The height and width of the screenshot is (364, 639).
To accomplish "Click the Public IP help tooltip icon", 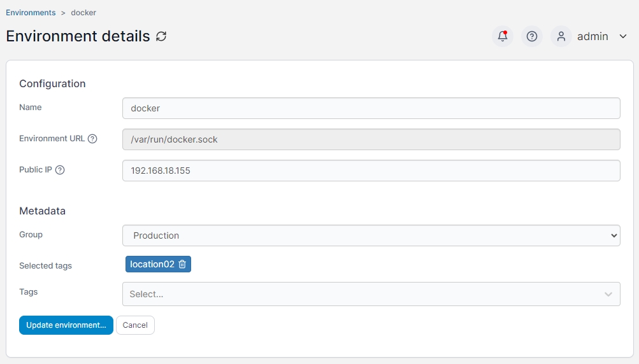I will pos(60,170).
